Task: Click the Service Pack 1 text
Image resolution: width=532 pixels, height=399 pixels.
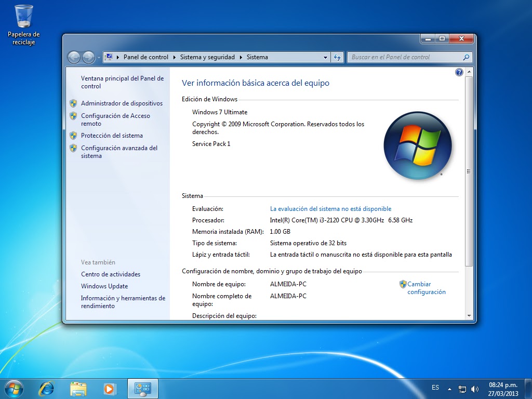Action: click(211, 144)
